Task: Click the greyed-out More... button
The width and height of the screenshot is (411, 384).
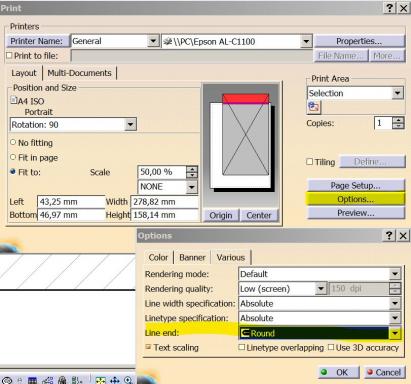Action: coord(387,56)
